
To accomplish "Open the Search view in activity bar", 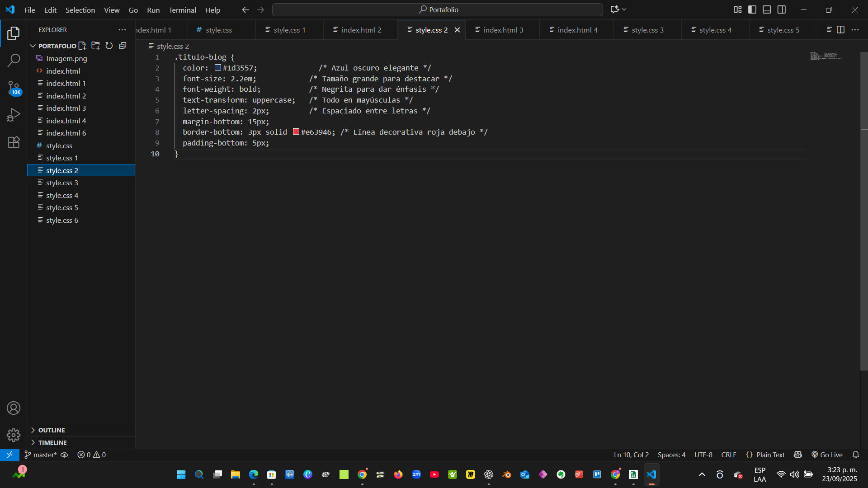I will [x=14, y=60].
